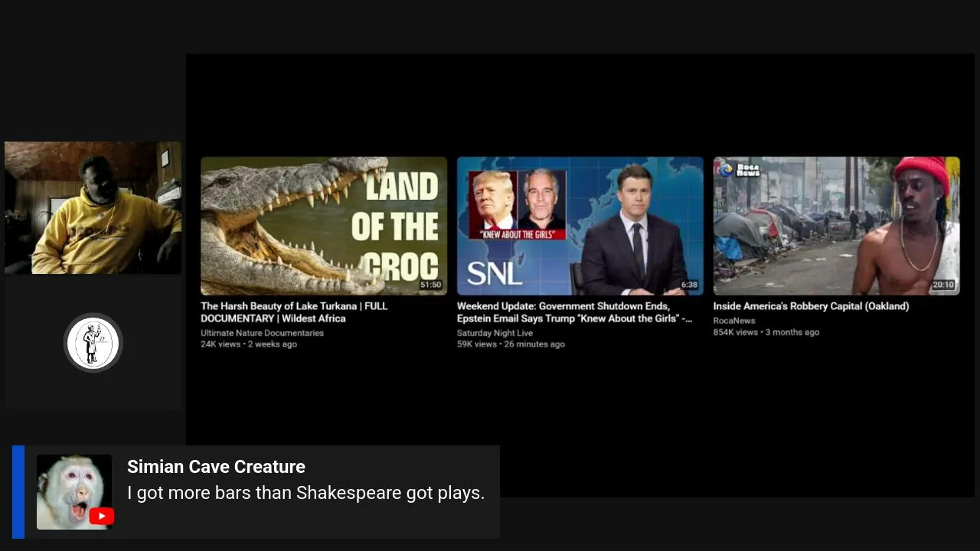980x551 pixels.
Task: Click the monkey avatar of Simian Cave Creature
Action: [x=74, y=492]
